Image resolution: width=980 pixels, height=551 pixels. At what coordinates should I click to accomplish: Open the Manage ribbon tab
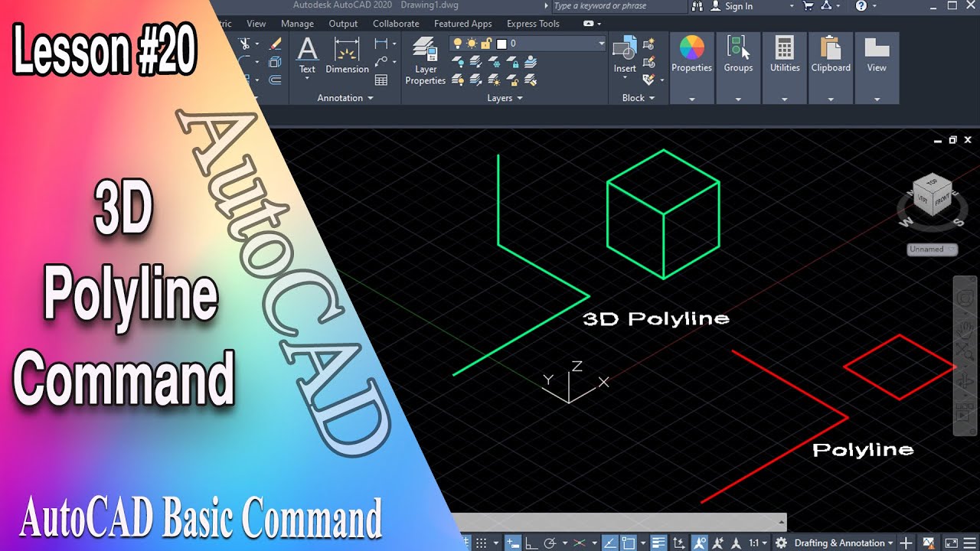tap(297, 24)
